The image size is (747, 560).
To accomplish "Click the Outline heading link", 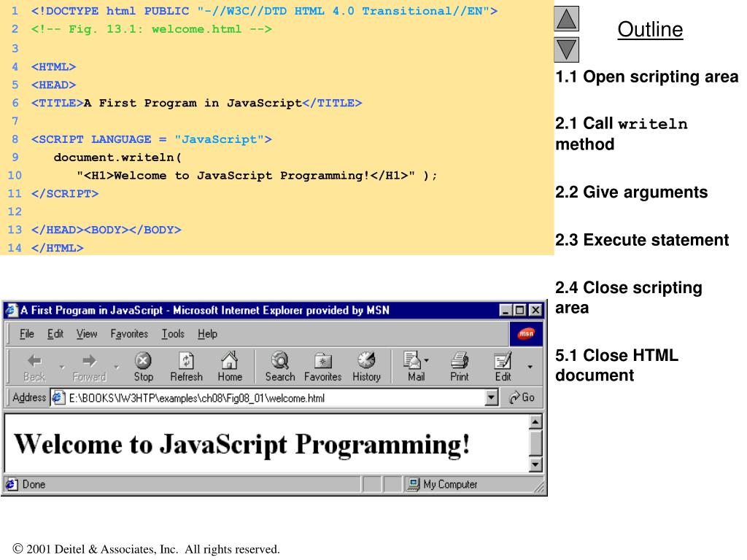I will point(650,29).
